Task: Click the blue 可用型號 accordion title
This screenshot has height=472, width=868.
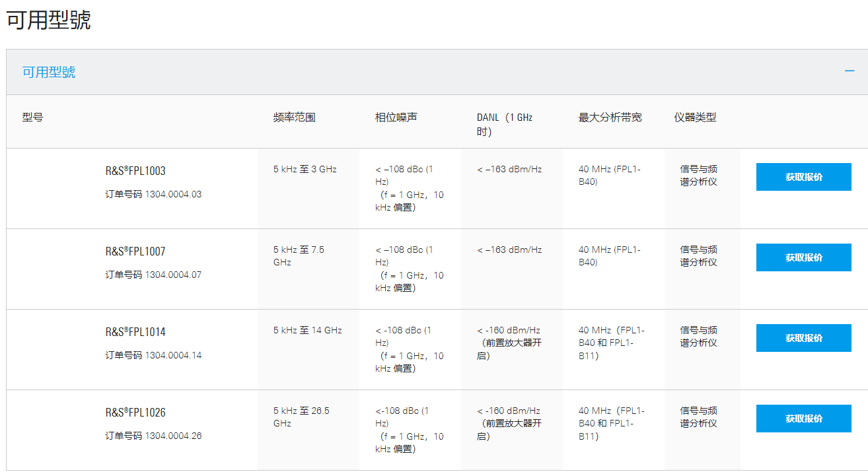Action: (49, 72)
